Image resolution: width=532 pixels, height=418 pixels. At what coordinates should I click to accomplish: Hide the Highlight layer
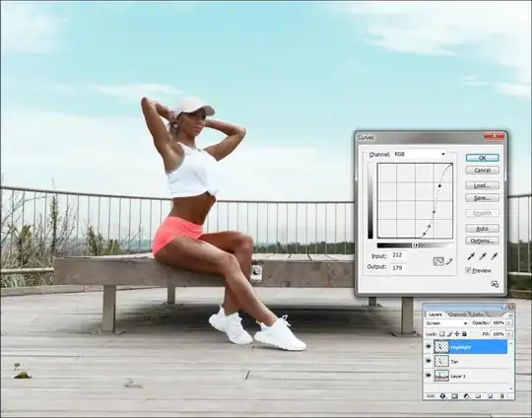point(429,347)
